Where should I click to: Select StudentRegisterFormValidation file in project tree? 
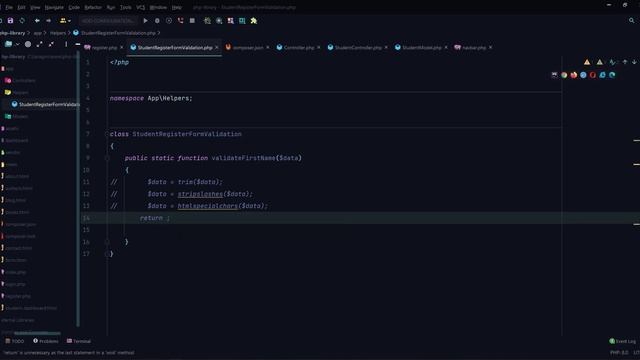click(46, 104)
